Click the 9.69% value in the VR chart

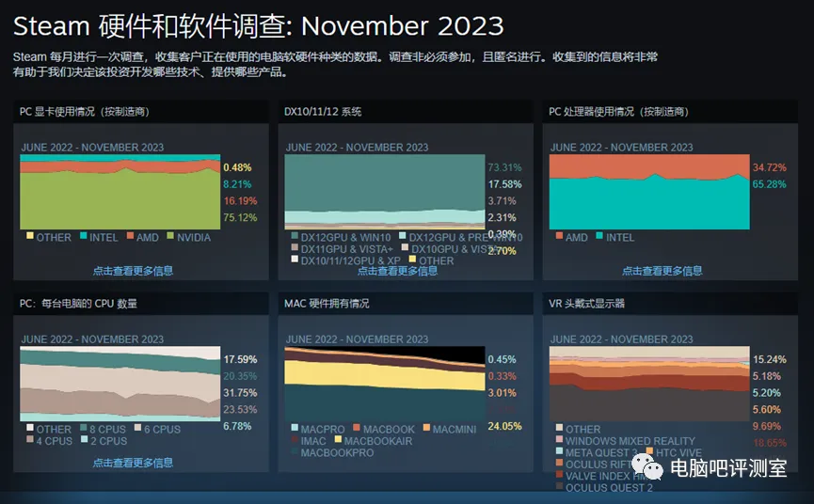[x=767, y=426]
